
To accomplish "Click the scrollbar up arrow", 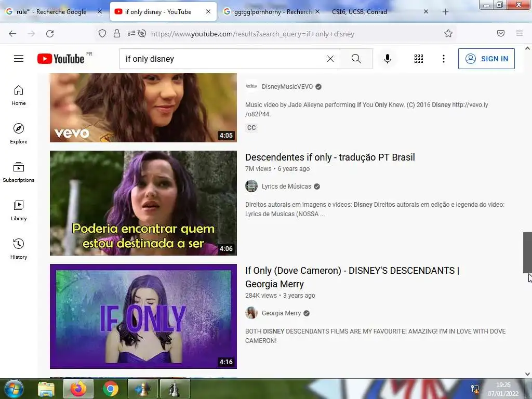I will pos(527,48).
